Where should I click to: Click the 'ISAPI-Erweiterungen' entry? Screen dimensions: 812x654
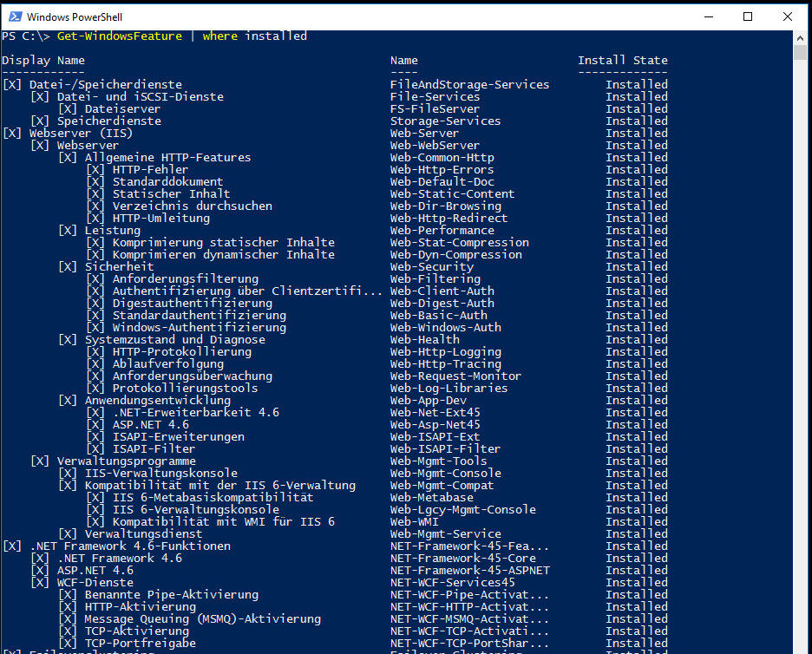178,437
